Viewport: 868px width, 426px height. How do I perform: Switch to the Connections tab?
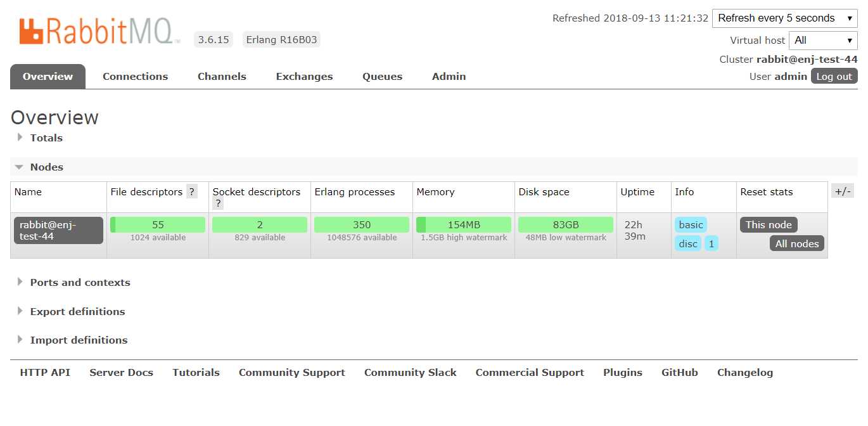[136, 76]
